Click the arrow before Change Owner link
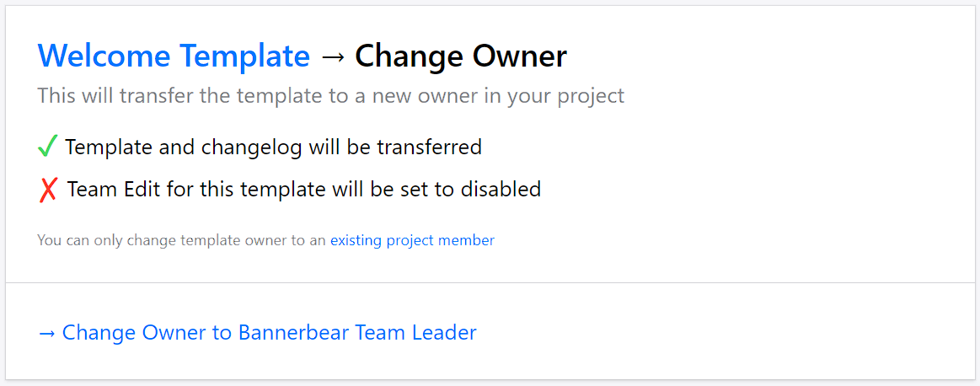 coord(47,333)
